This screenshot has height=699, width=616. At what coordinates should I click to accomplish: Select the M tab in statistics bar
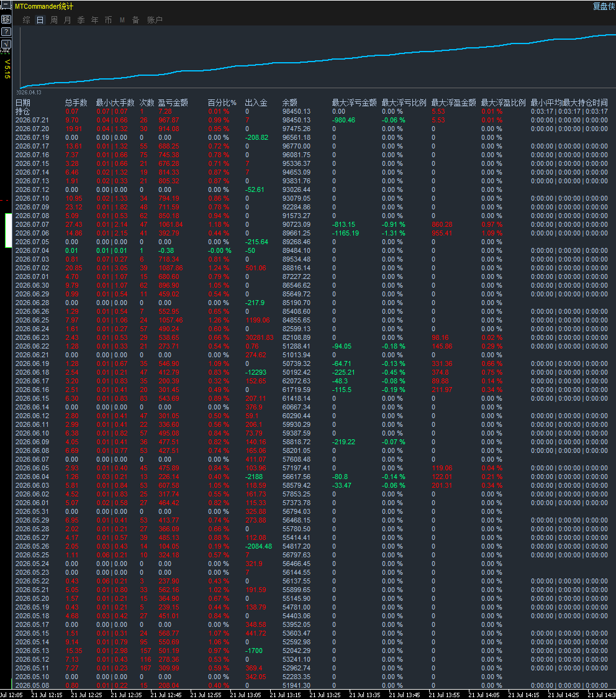point(122,20)
